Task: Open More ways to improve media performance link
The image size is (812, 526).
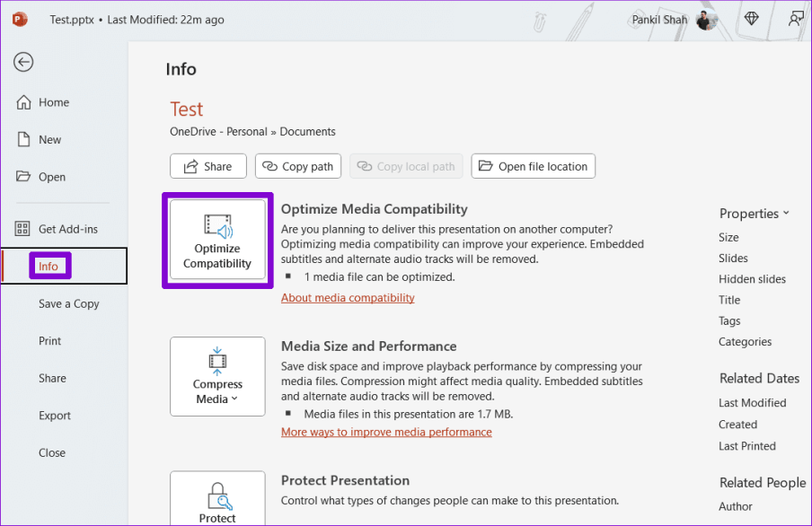Action: [x=386, y=432]
